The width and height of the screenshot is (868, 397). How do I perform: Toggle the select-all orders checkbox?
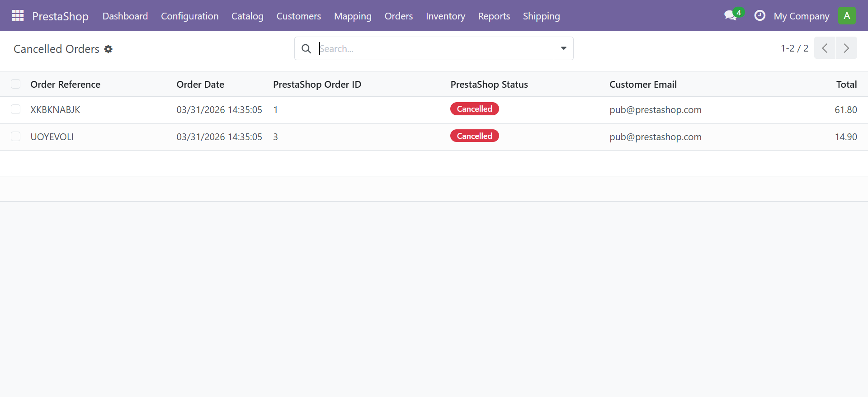point(16,84)
